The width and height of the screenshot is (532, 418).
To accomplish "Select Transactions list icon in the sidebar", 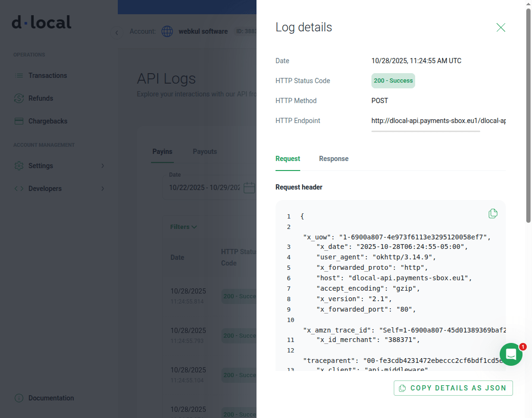I will 19,76.
